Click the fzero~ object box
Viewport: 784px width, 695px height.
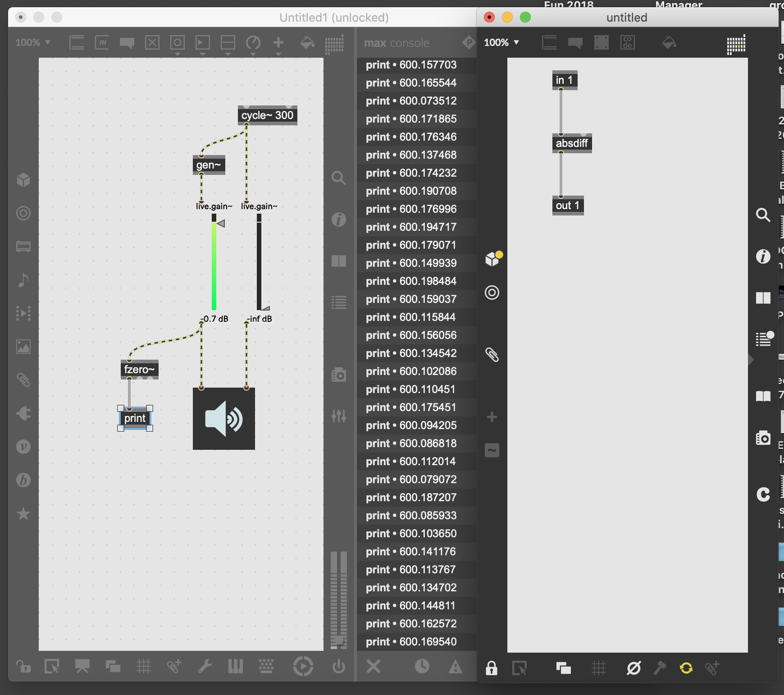(x=139, y=370)
